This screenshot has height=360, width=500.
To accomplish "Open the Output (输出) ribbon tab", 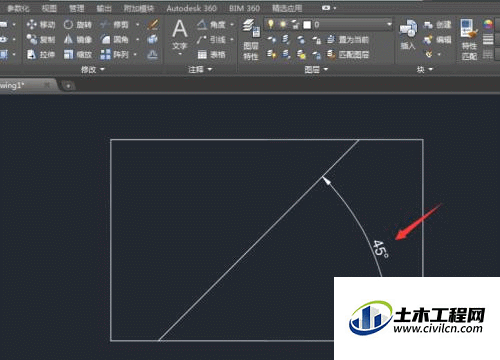I will pos(104,8).
